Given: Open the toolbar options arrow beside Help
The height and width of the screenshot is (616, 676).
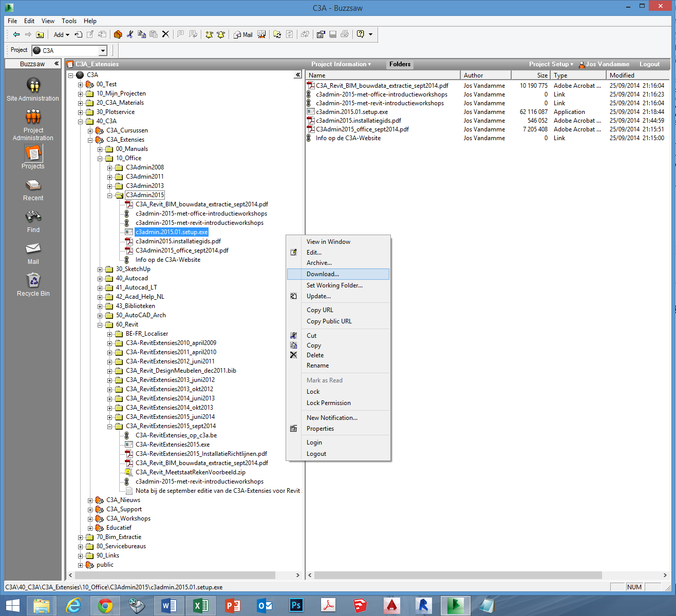Looking at the screenshot, I should (370, 34).
